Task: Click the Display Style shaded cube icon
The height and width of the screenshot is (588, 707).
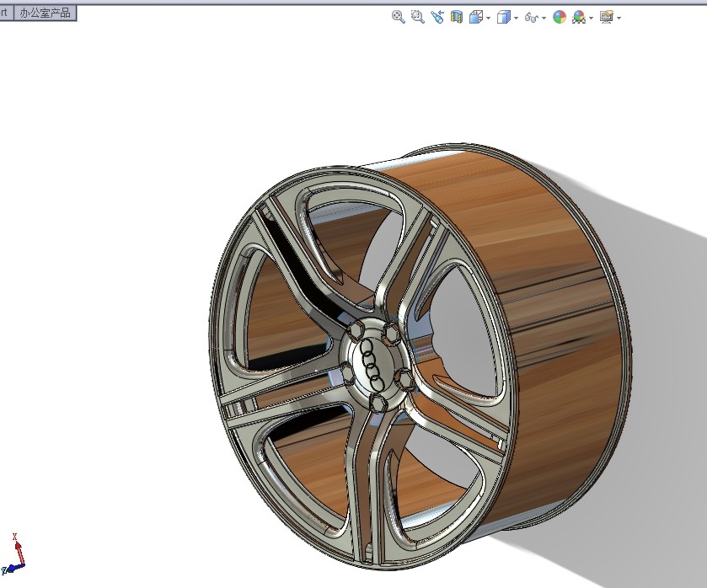Action: (x=503, y=17)
